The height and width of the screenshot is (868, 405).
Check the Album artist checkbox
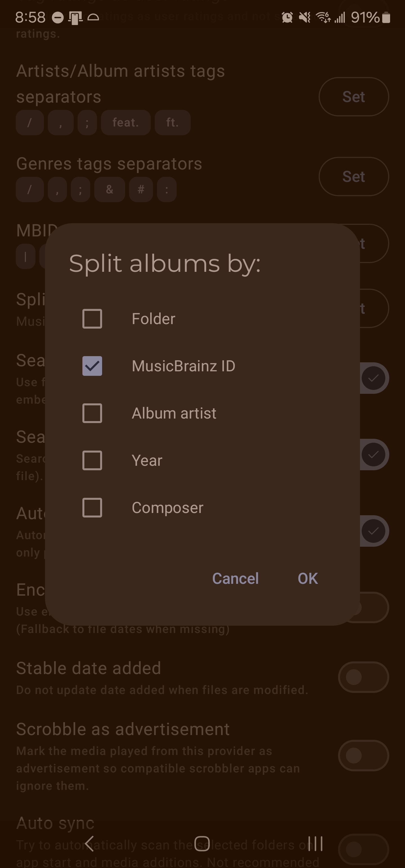pyautogui.click(x=92, y=413)
